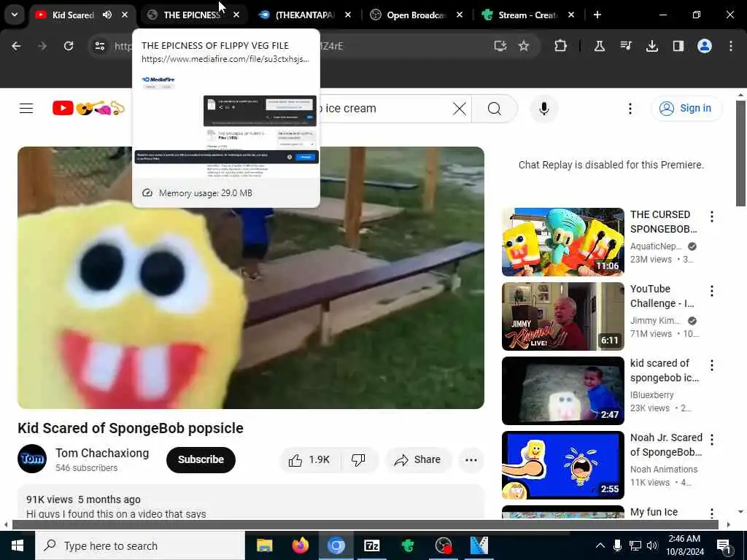
Task: Switch to the Kid Scared YouTube tab
Action: pos(72,15)
